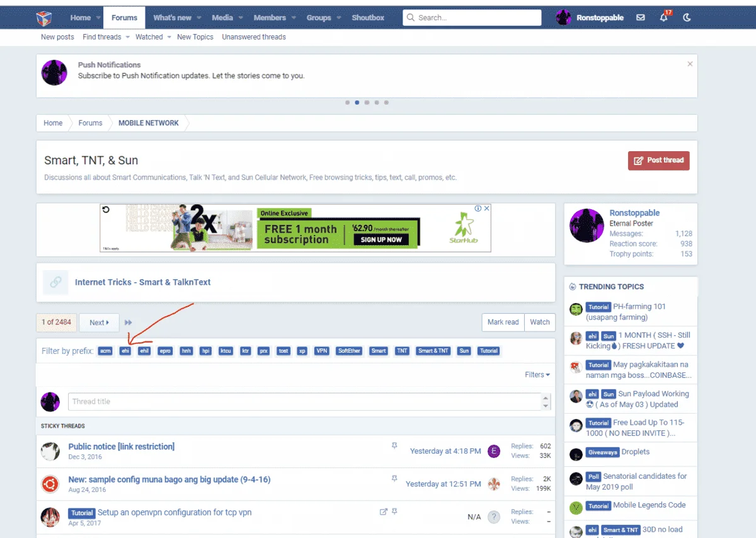
Task: Filter by the SoftEther prefix
Action: (349, 351)
